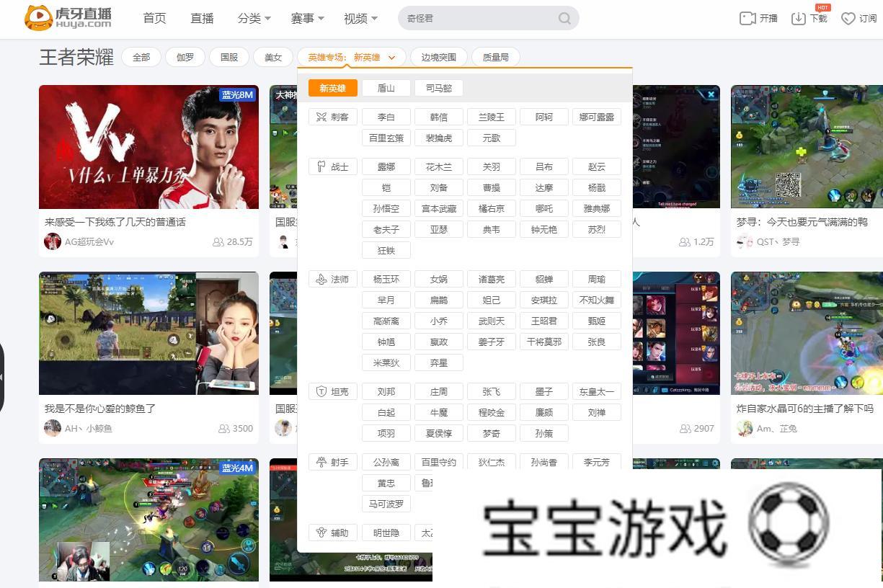Select the 伽罗 filter tab

[185, 57]
